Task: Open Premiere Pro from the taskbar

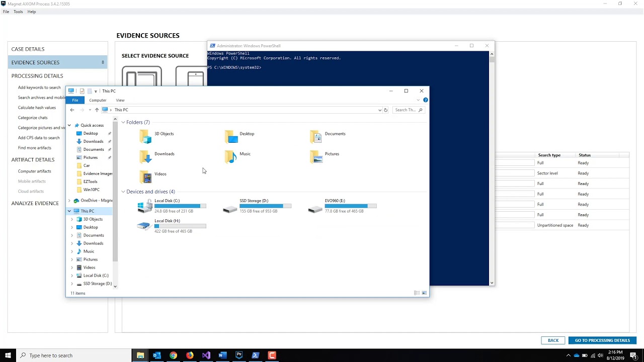Action: point(239,355)
